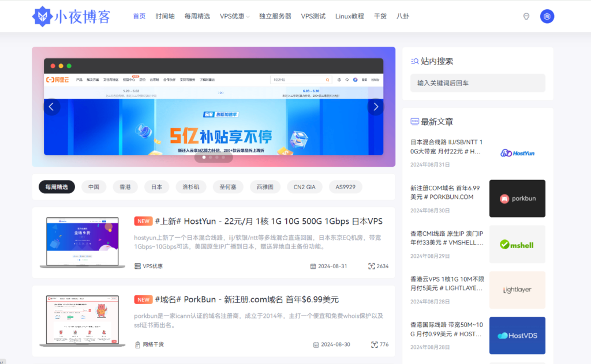
Task: Click the carousel previous arrow
Action: 51,106
